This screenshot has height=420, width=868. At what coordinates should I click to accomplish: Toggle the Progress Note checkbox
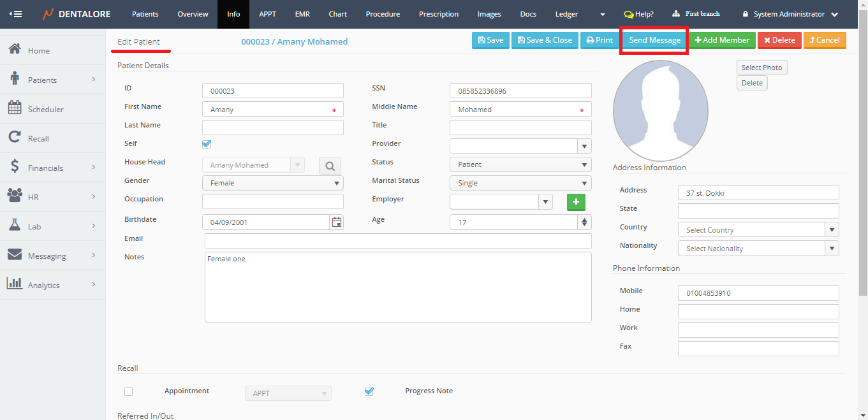click(x=369, y=391)
